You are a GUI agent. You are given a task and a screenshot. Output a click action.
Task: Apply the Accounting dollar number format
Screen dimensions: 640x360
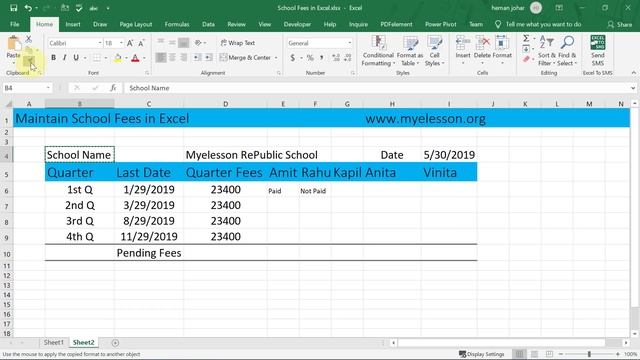(x=293, y=58)
